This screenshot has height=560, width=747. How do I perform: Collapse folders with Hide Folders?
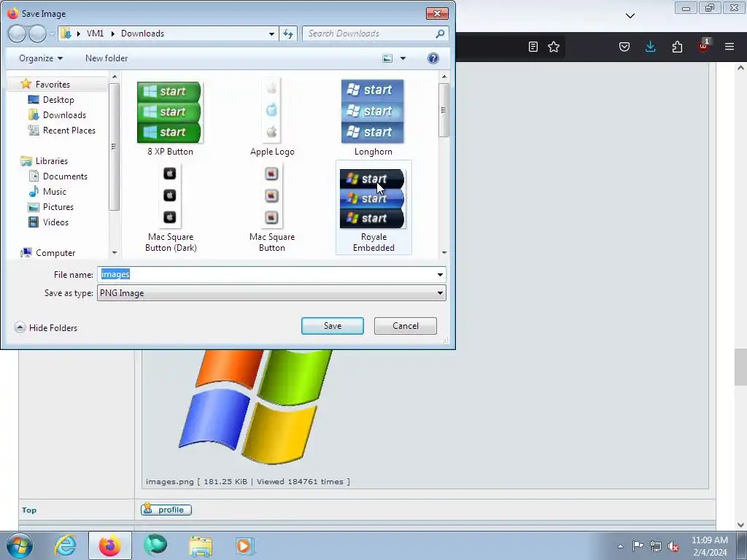point(46,327)
